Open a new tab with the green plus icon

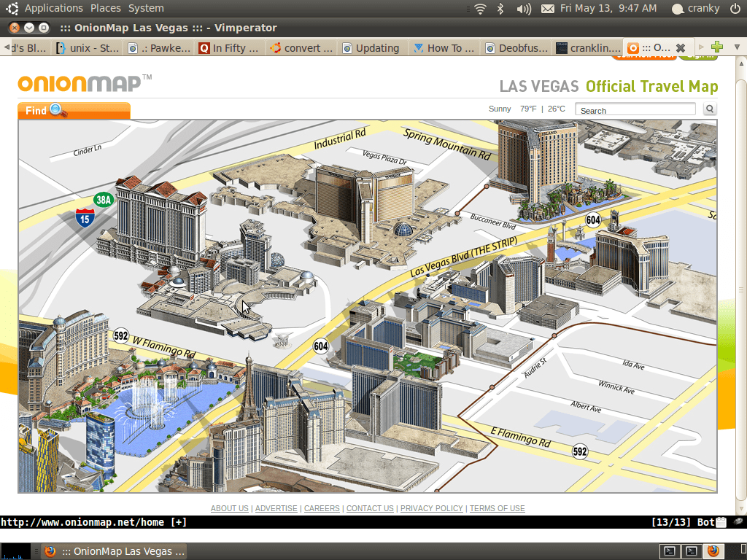coord(716,47)
